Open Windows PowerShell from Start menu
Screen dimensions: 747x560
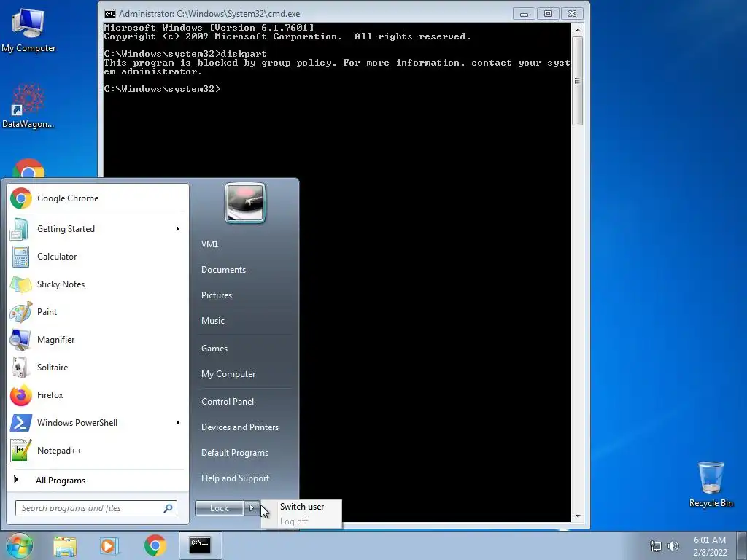tap(98, 423)
